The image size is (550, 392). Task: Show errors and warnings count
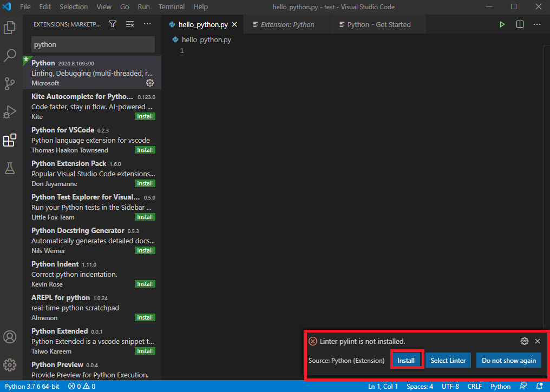click(x=82, y=387)
